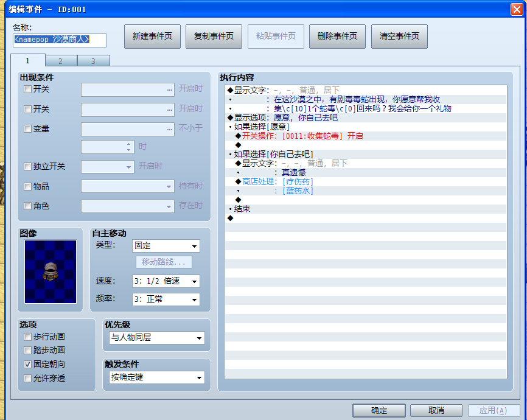Open the first switch selector ellipsis
This screenshot has height=420, width=527.
pyautogui.click(x=169, y=90)
